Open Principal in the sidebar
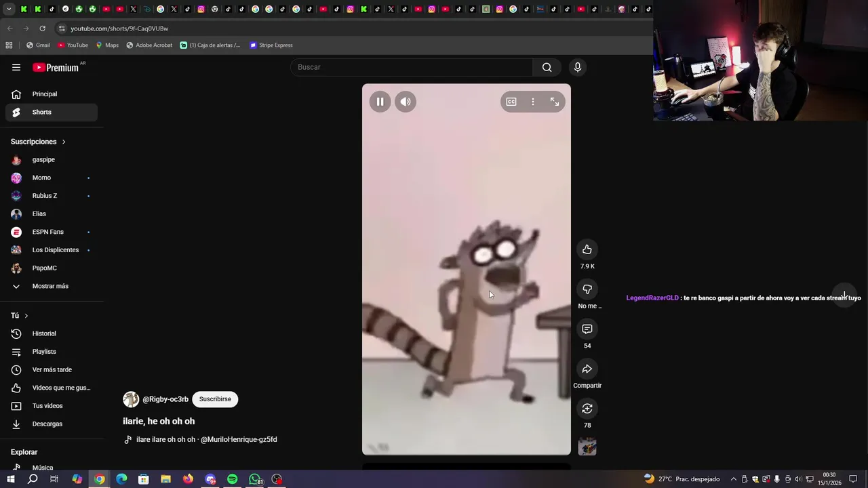The height and width of the screenshot is (488, 868). (52, 94)
